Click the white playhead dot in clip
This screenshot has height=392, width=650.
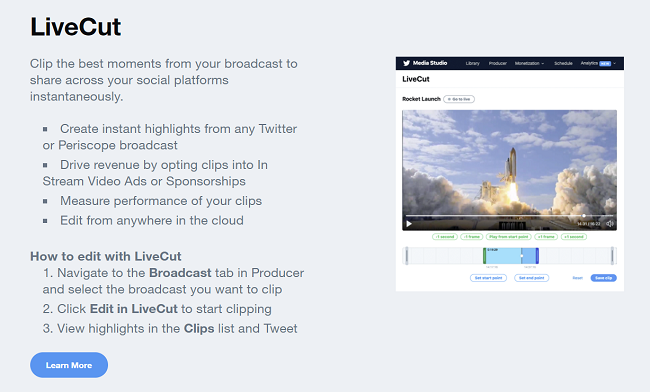(x=521, y=256)
